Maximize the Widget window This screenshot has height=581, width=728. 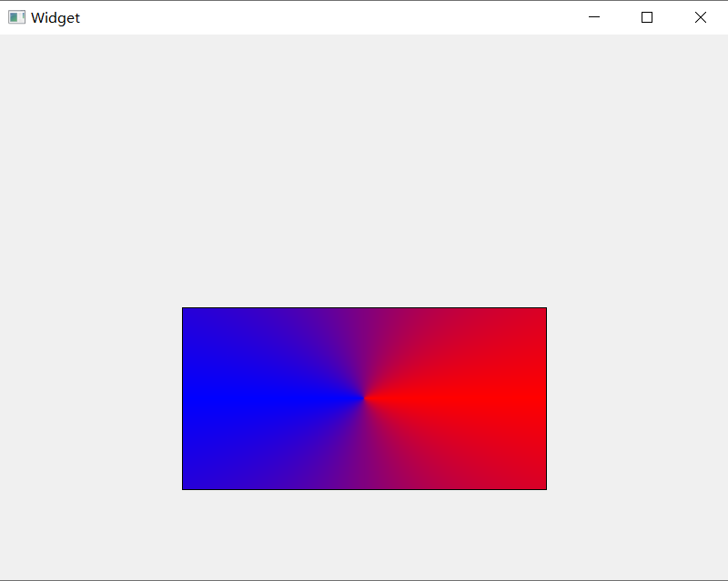pyautogui.click(x=647, y=17)
